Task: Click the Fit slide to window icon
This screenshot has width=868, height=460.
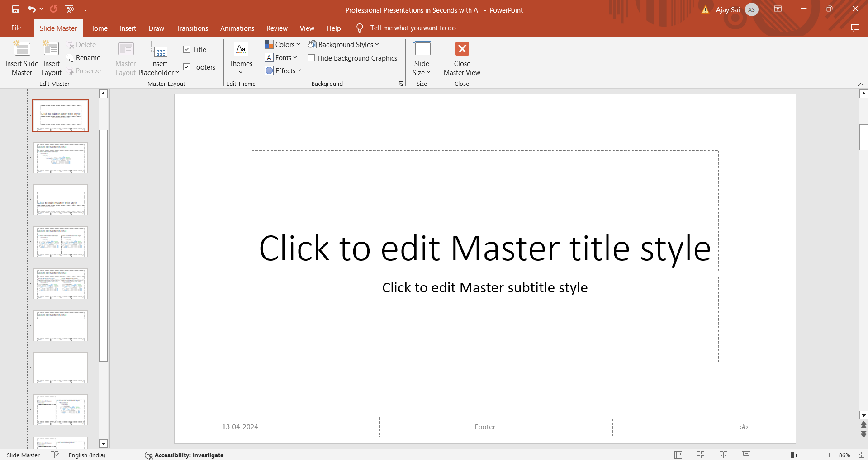Action: coord(861,455)
